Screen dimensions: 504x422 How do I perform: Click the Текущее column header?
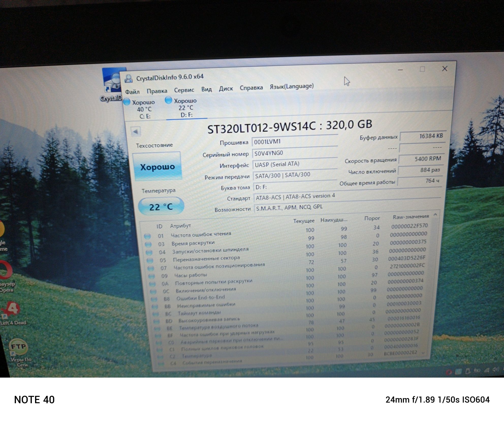[x=304, y=221]
